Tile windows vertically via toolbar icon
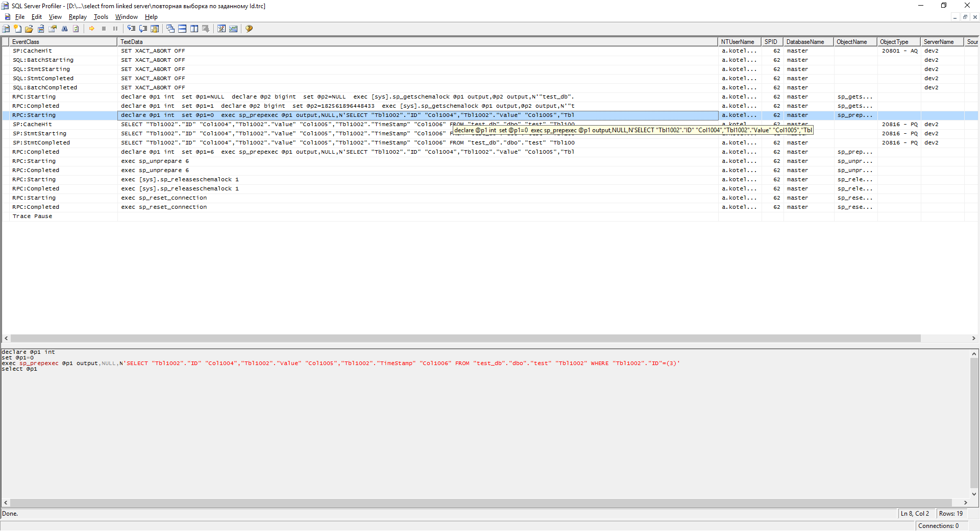980x531 pixels. point(194,29)
